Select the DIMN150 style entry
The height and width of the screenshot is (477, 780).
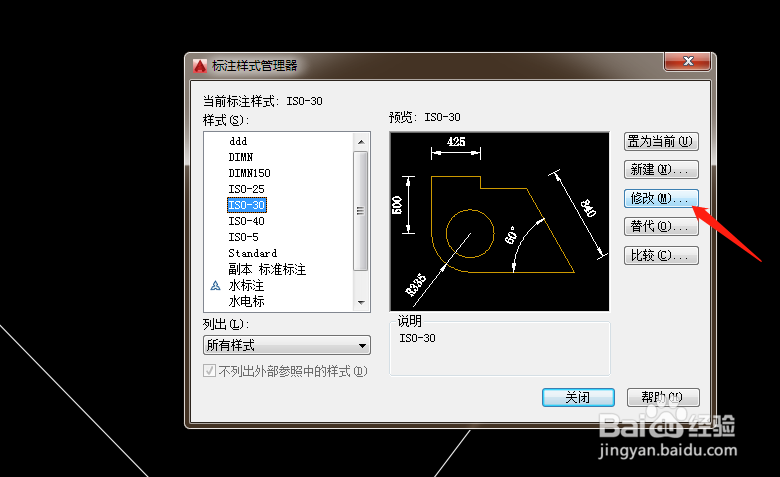point(249,173)
